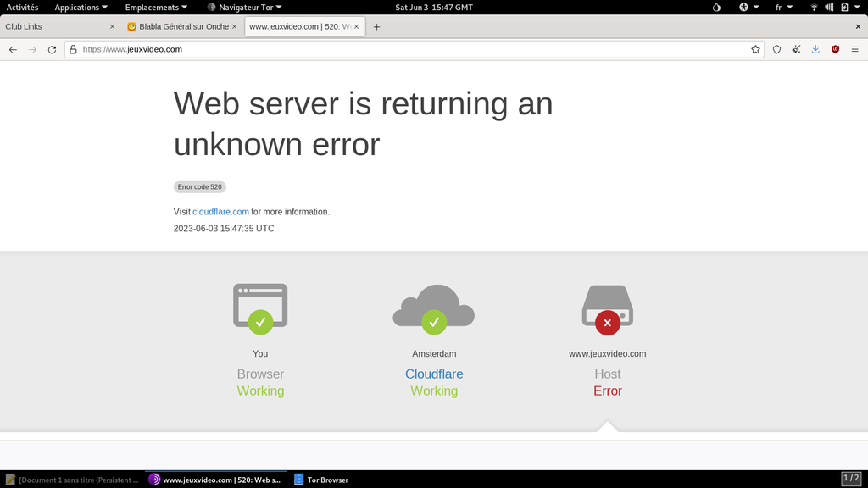868x488 pixels.
Task: Open a new browser tab
Action: [x=376, y=26]
